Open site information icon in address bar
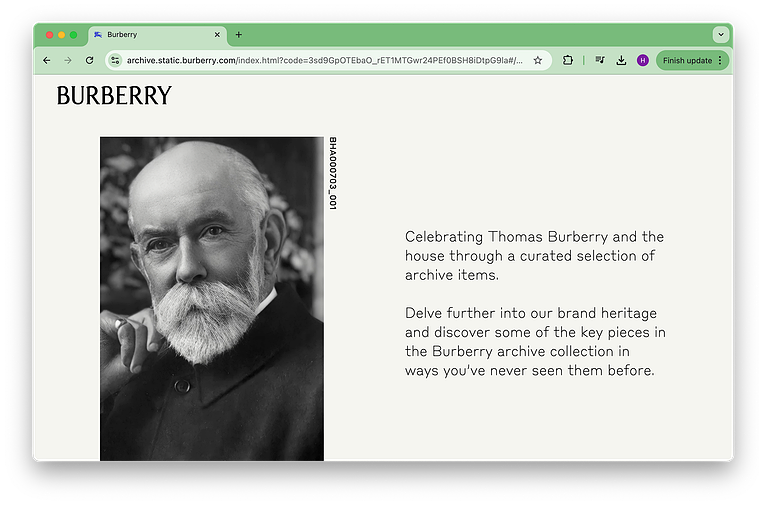 pos(115,61)
